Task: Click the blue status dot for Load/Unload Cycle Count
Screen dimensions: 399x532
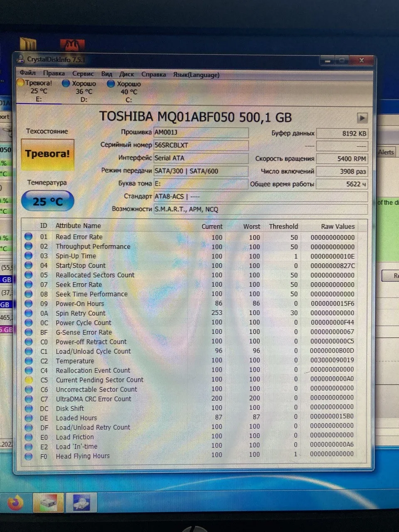Action: 29,351
